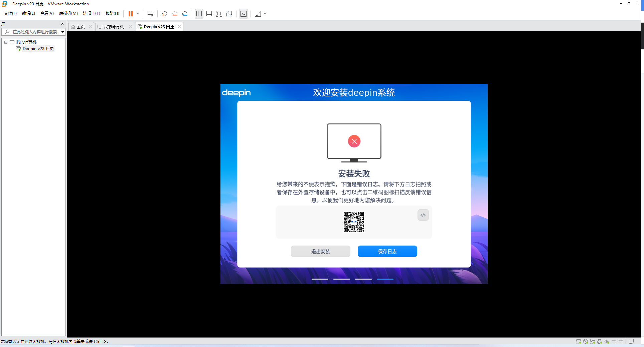The image size is (644, 347).
Task: Click the printer status icon
Action: [x=600, y=341]
